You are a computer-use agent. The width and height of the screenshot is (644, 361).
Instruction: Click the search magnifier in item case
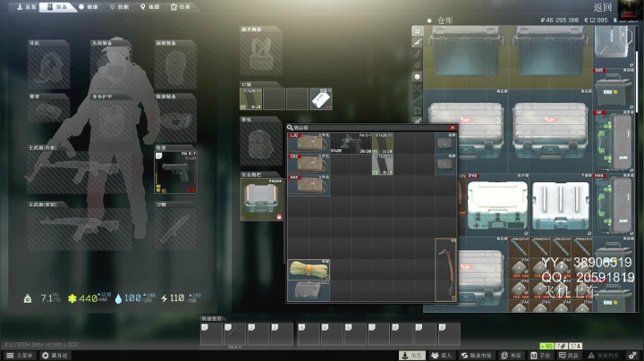290,128
